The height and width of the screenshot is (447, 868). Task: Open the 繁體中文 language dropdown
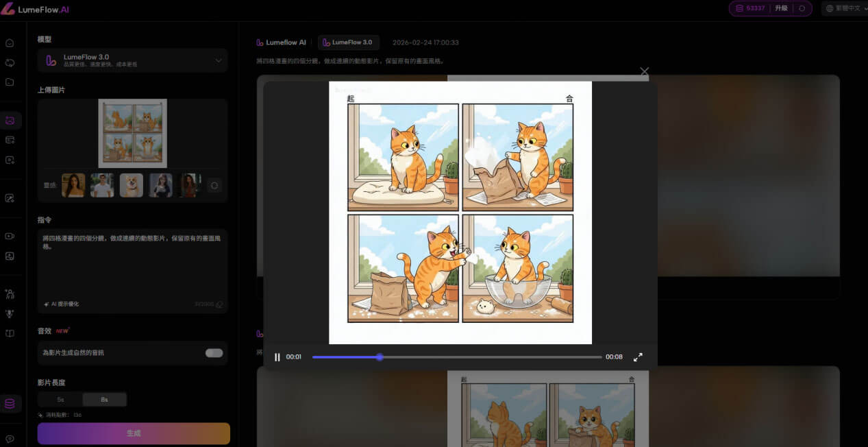pyautogui.click(x=843, y=8)
